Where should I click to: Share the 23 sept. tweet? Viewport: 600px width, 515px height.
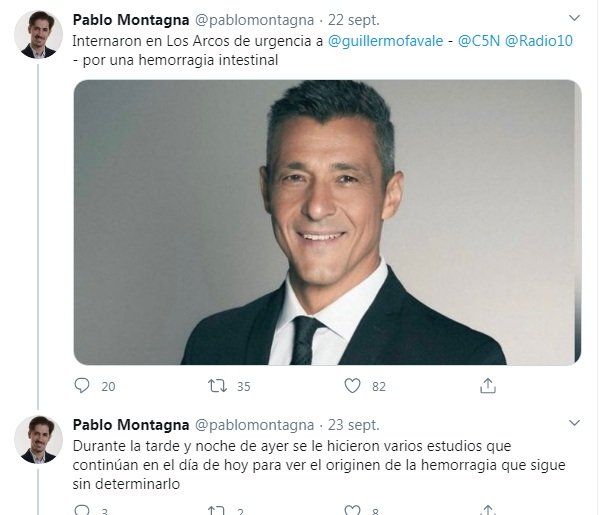click(x=488, y=510)
